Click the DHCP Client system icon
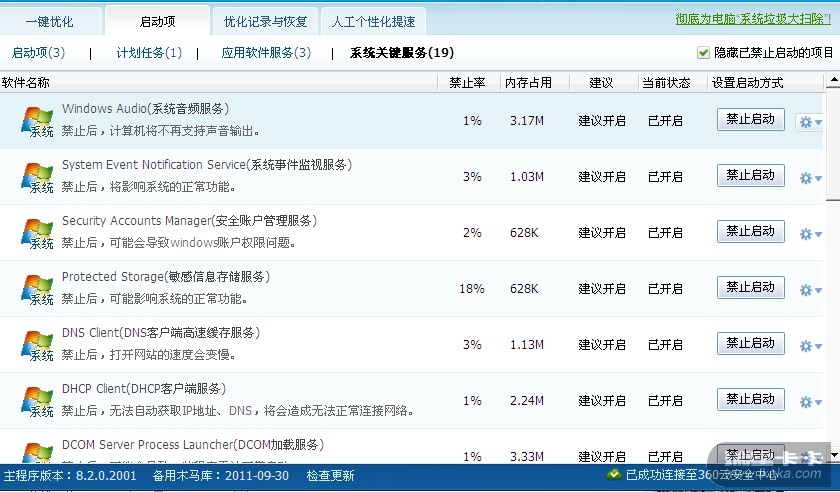 (x=37, y=401)
